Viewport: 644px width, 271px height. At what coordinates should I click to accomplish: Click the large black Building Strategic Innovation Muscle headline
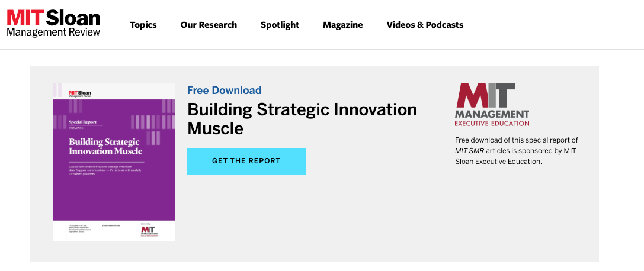click(302, 119)
